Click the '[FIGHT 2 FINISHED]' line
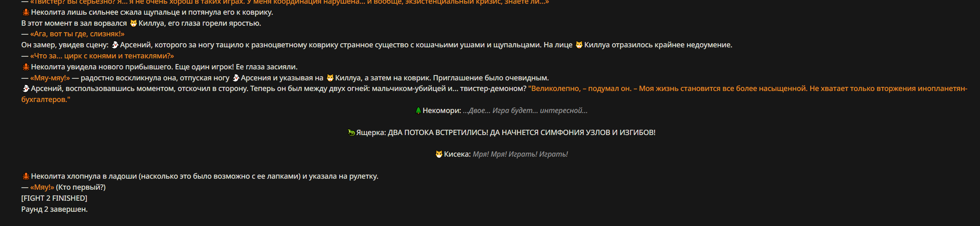 pyautogui.click(x=54, y=198)
